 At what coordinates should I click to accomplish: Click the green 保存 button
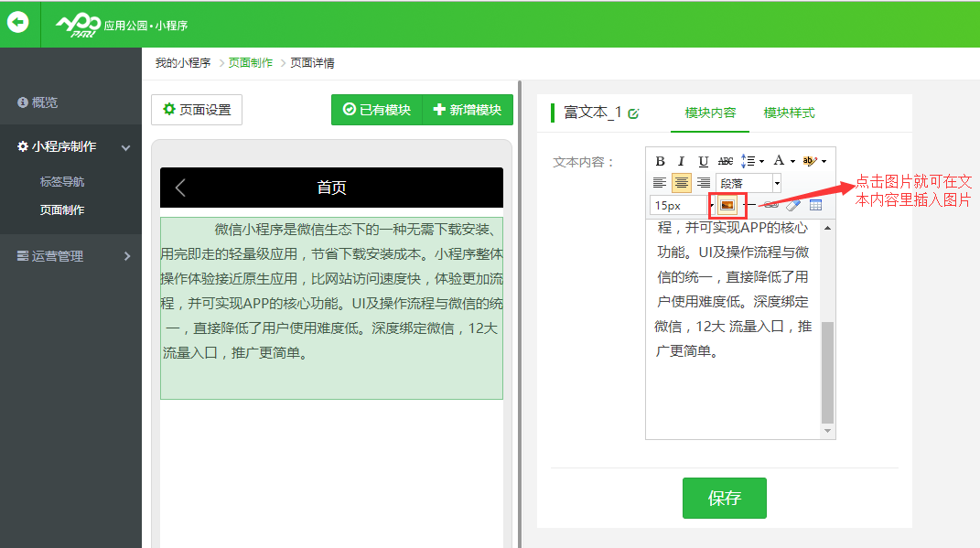click(x=724, y=499)
